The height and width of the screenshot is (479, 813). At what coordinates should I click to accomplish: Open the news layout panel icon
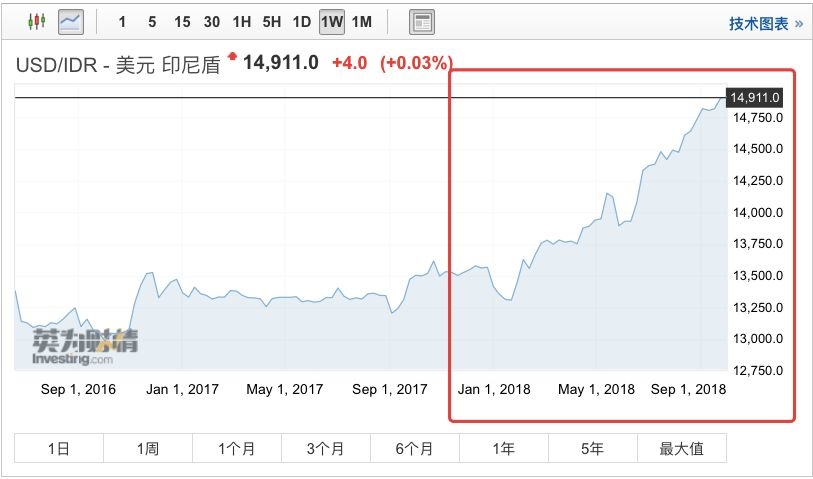pyautogui.click(x=422, y=22)
